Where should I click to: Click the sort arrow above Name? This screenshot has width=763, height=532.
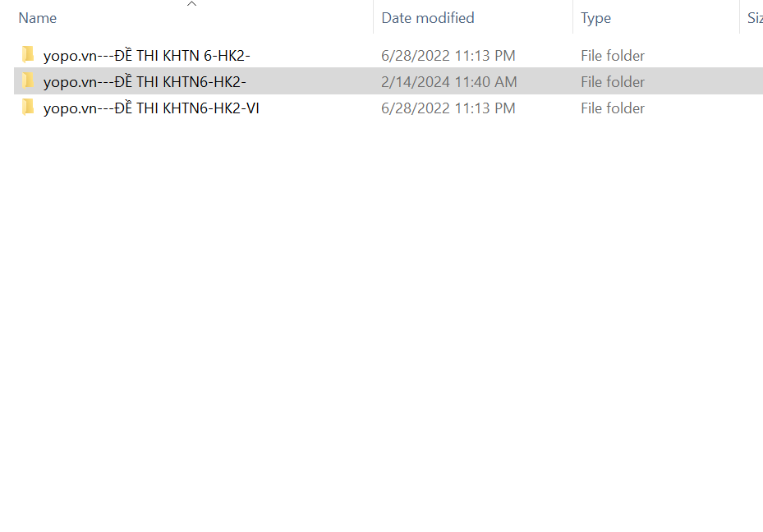click(191, 4)
